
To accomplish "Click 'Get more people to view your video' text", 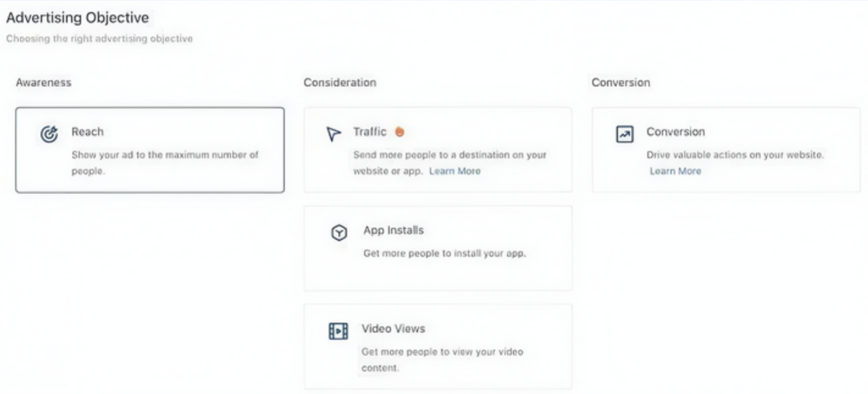I will pos(442,360).
